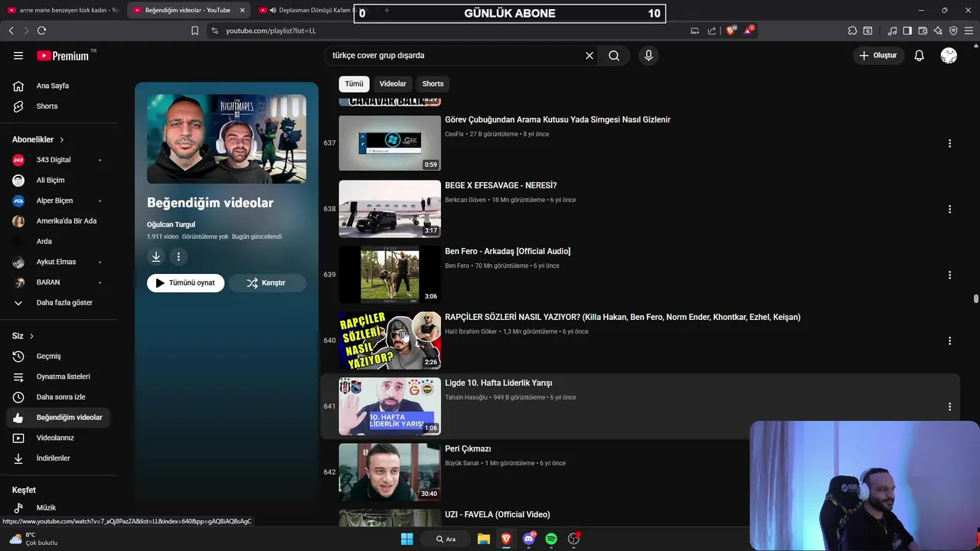Open RAPÇİLER SÖZLERİ NASIL YAZIYOR? thumbnail
This screenshot has height=551, width=980.
pyautogui.click(x=390, y=341)
